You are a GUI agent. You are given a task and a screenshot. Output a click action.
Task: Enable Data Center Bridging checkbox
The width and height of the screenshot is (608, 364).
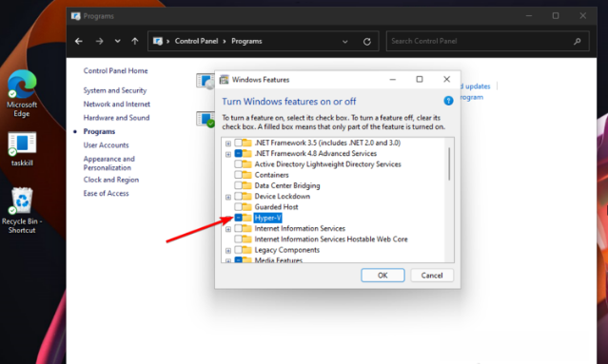pos(238,185)
